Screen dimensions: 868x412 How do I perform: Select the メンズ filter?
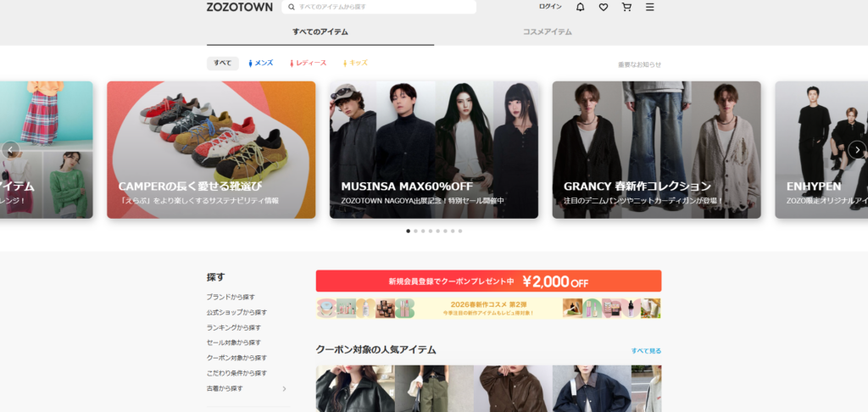tap(261, 63)
